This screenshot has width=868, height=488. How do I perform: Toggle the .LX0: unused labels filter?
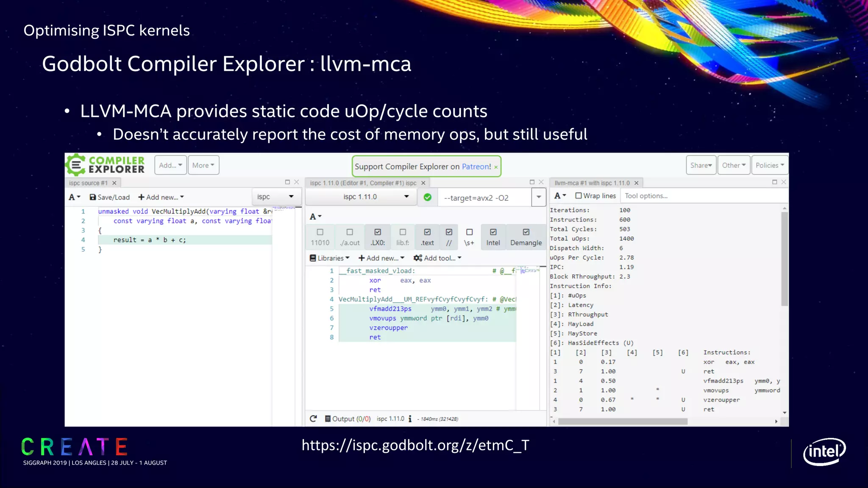point(378,237)
